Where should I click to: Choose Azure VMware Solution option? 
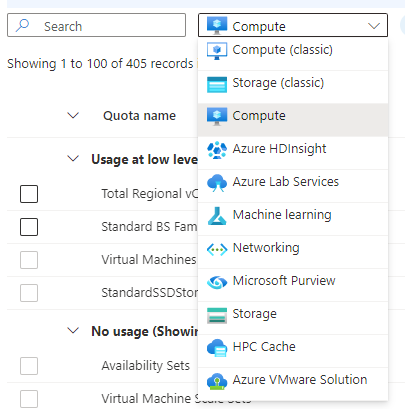[293, 384]
